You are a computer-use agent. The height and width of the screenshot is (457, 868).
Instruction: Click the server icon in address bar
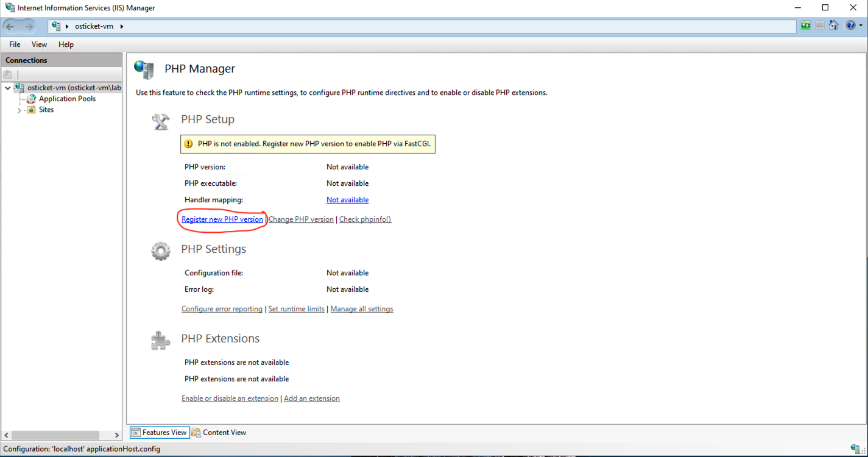pyautogui.click(x=57, y=26)
